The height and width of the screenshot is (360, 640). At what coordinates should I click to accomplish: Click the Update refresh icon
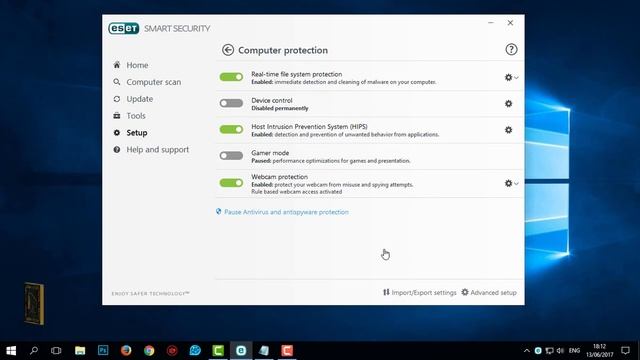click(117, 99)
